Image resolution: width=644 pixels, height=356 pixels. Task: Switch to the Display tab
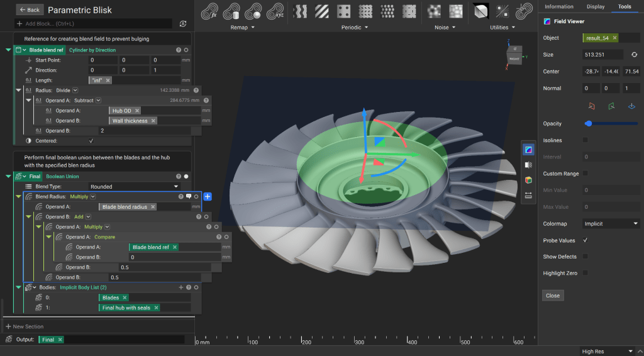point(595,6)
